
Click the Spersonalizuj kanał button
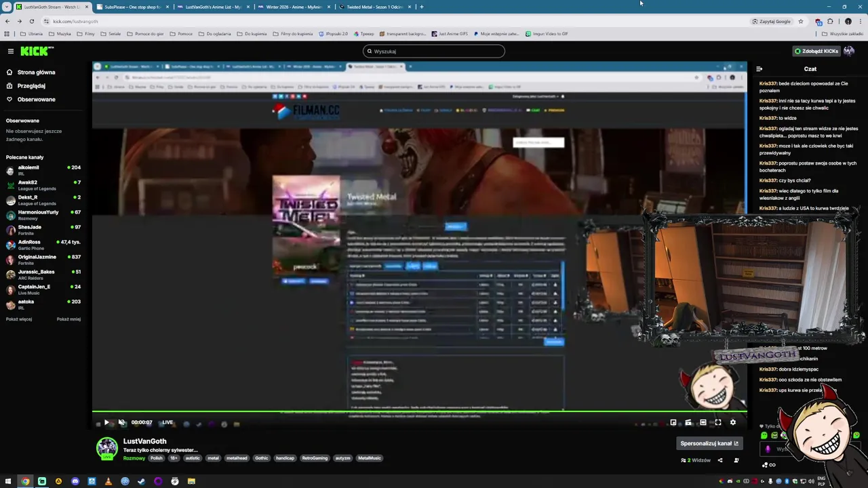click(709, 443)
